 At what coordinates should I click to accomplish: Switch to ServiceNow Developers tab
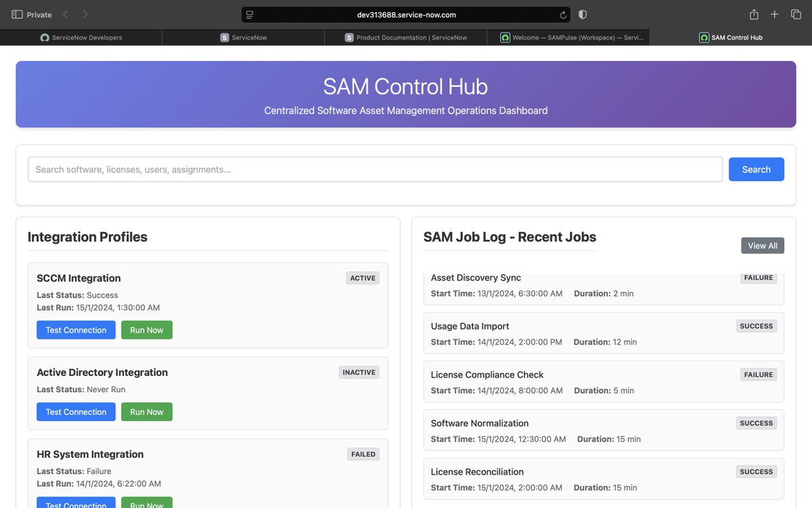point(81,38)
